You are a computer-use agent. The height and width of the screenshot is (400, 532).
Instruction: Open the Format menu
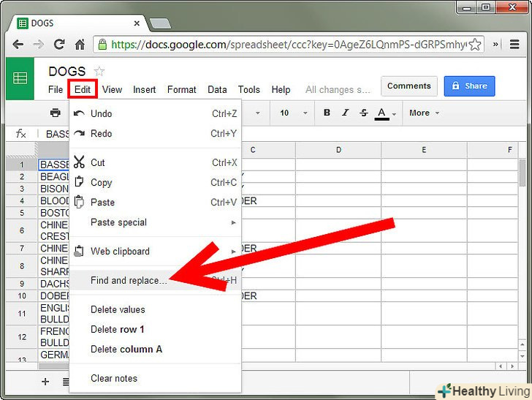181,90
